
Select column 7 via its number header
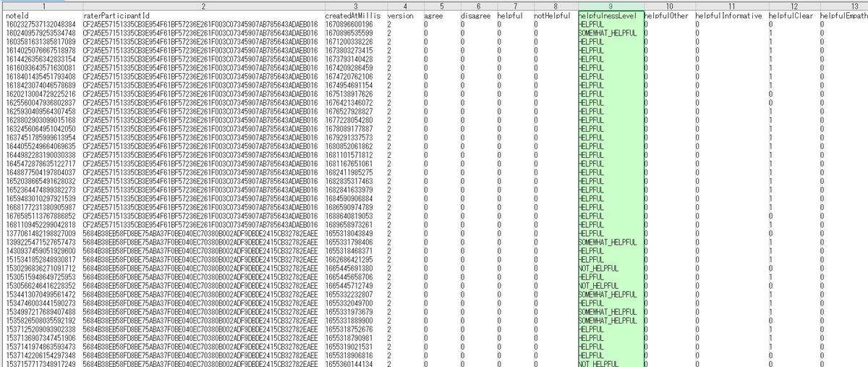point(514,6)
